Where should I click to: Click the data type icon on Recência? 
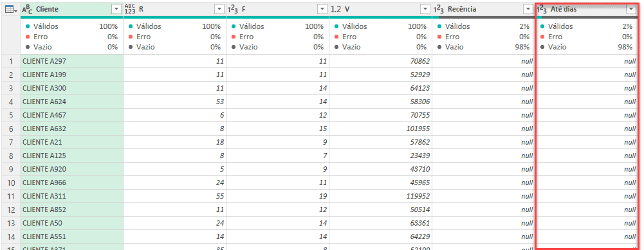(439, 9)
